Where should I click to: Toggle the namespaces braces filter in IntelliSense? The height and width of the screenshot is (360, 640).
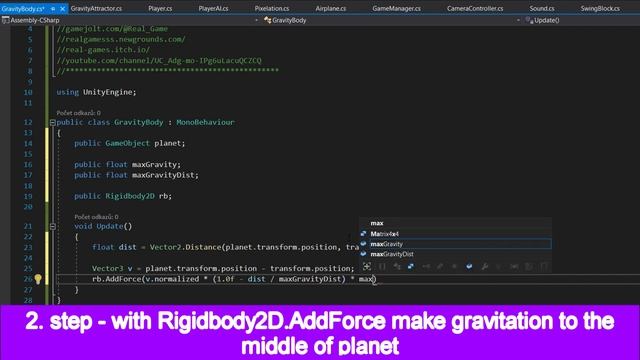[382, 267]
